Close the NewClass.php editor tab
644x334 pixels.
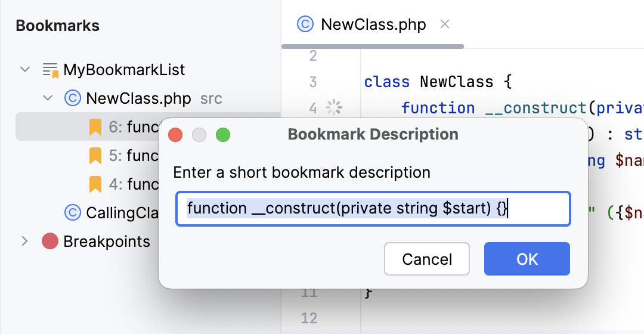click(444, 24)
